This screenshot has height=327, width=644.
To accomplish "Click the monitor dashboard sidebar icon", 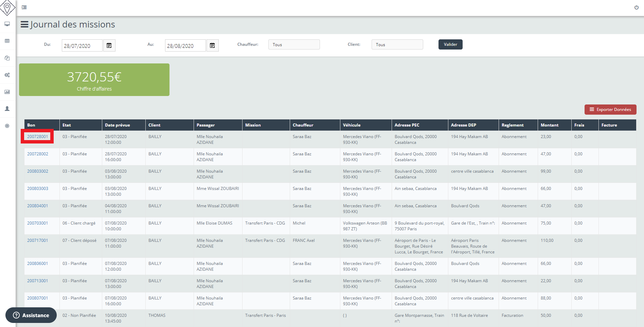I will [x=7, y=24].
